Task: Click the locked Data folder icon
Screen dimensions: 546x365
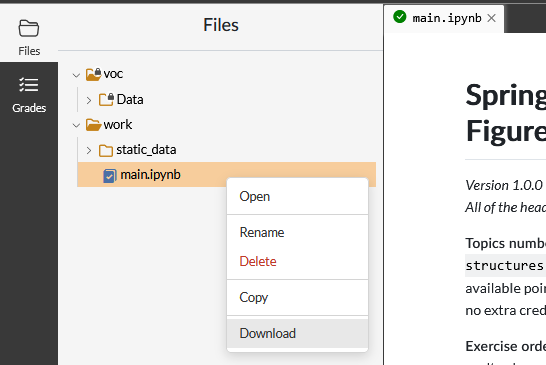Action: point(106,99)
